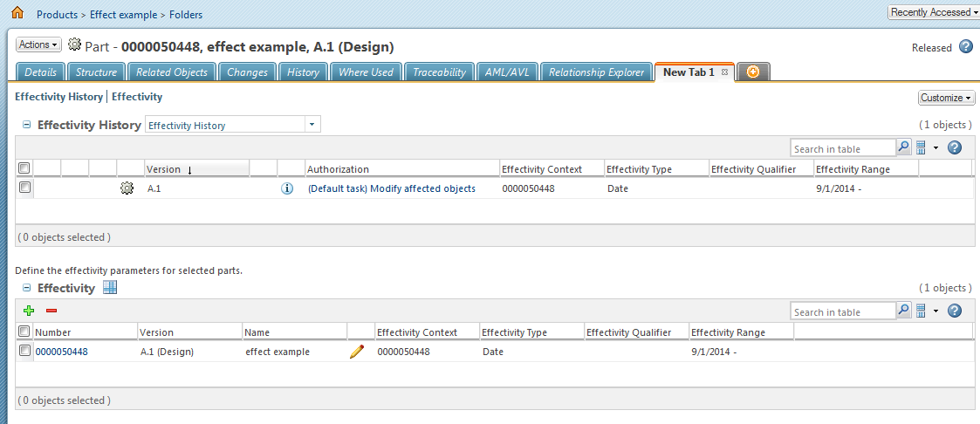Check the A.1 version row checkbox
The height and width of the screenshot is (424, 980).
pyautogui.click(x=24, y=188)
